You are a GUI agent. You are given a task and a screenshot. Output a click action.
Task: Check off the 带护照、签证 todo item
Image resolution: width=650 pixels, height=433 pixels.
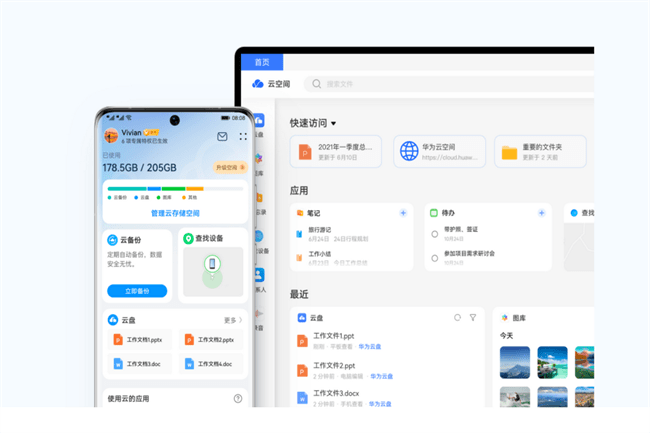[x=434, y=234]
